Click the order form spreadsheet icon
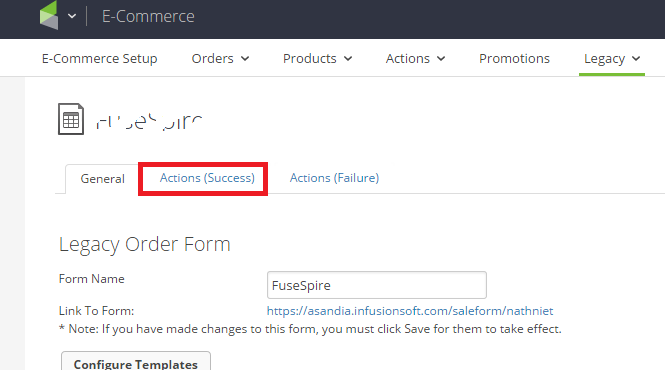The width and height of the screenshot is (665, 370). tap(71, 119)
